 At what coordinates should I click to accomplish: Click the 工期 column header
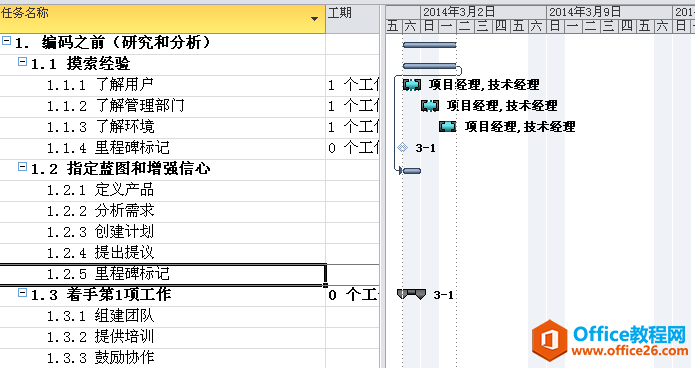pyautogui.click(x=353, y=19)
